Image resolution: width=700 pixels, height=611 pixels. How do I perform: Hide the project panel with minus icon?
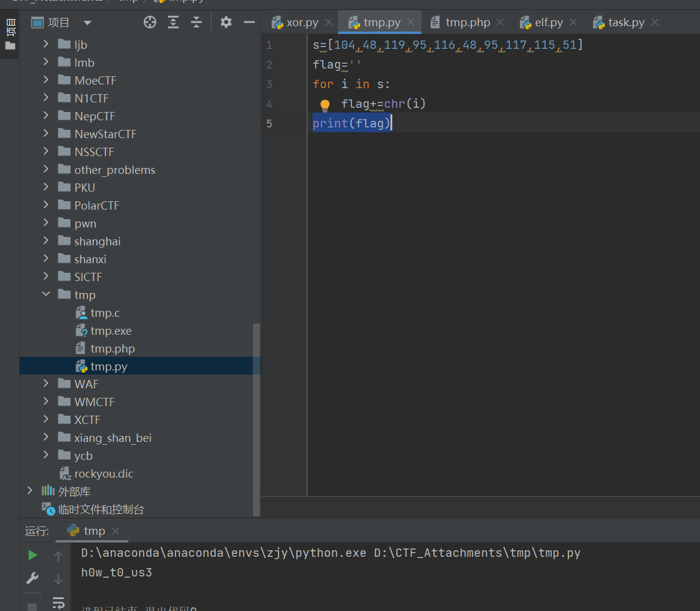(x=249, y=23)
